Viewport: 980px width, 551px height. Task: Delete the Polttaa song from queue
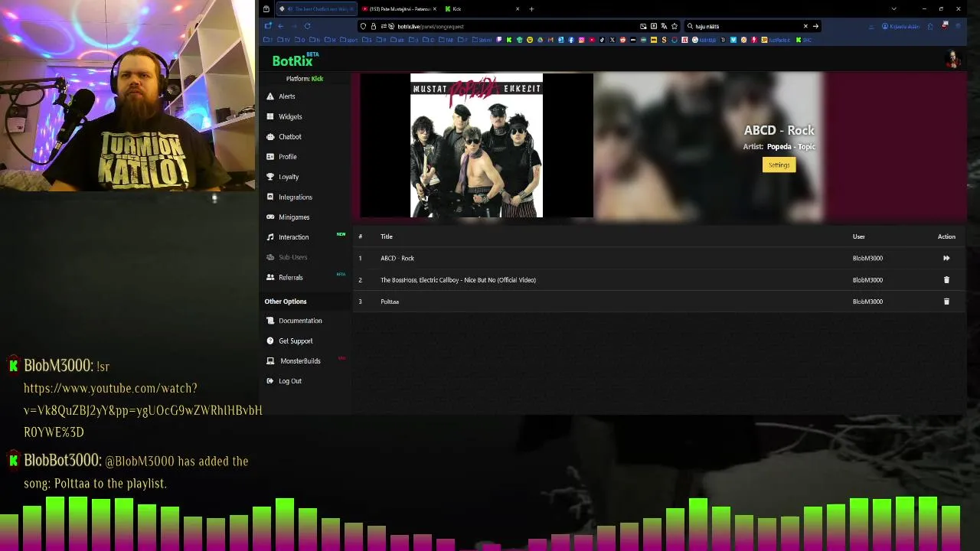point(946,302)
